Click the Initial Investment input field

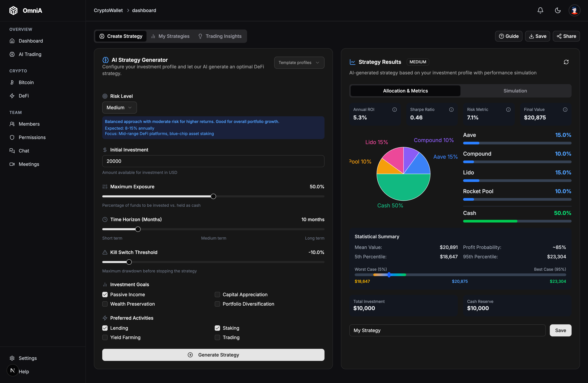pos(213,161)
